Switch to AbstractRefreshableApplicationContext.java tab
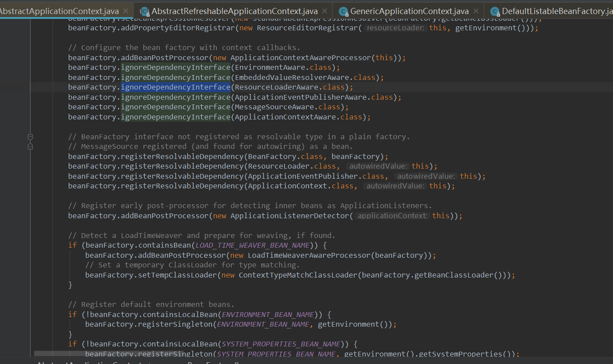This screenshot has height=364, width=613. [234, 11]
